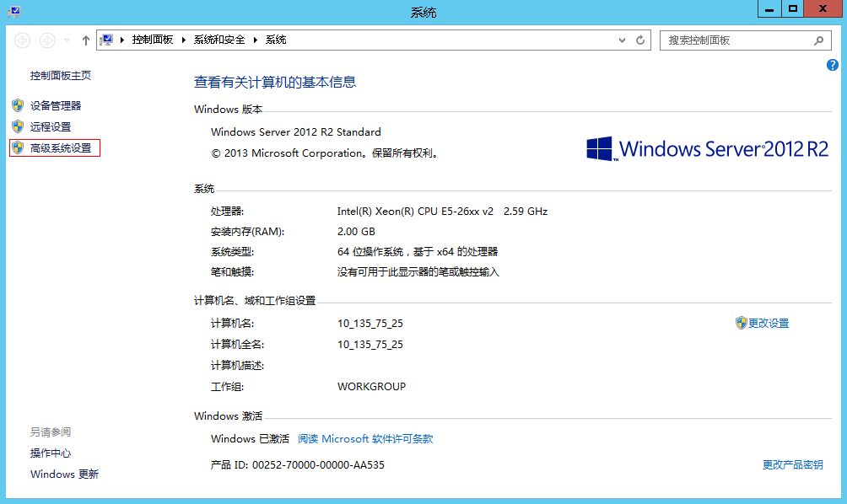This screenshot has width=847, height=504.
Task: Open address bar history dropdown
Action: click(623, 40)
